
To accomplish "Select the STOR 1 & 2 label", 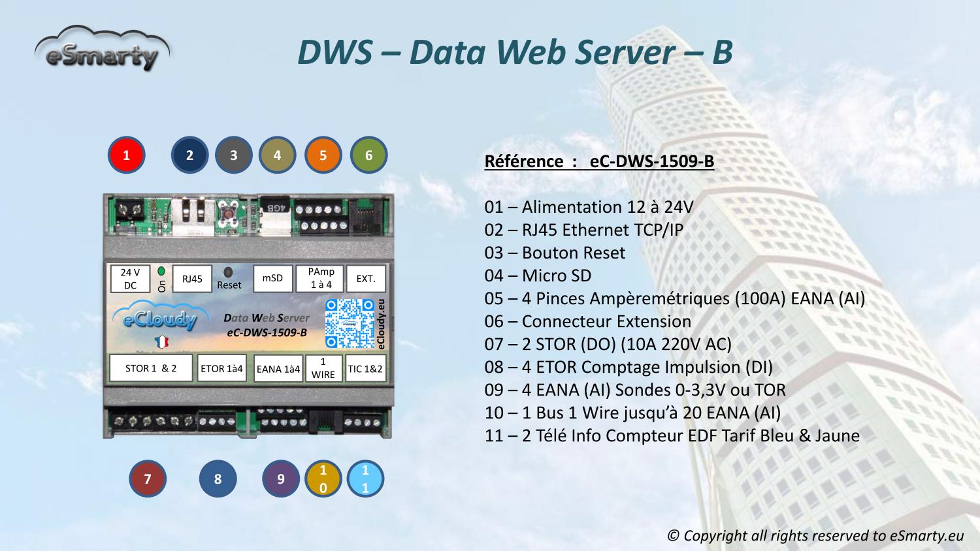I will pyautogui.click(x=151, y=368).
